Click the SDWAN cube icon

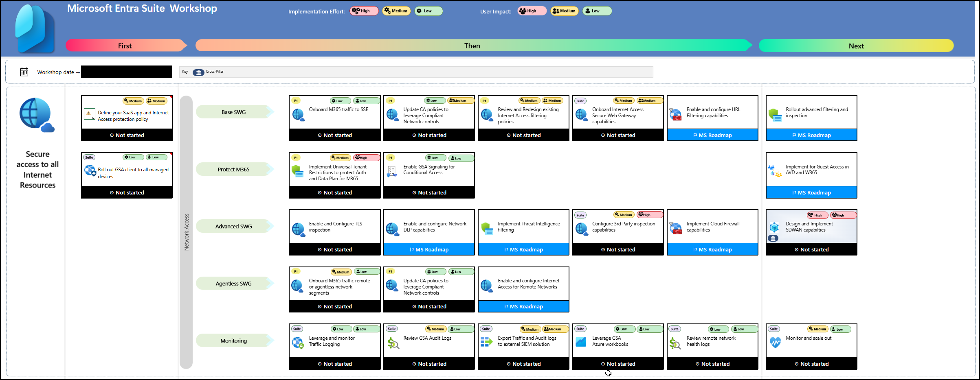click(774, 227)
